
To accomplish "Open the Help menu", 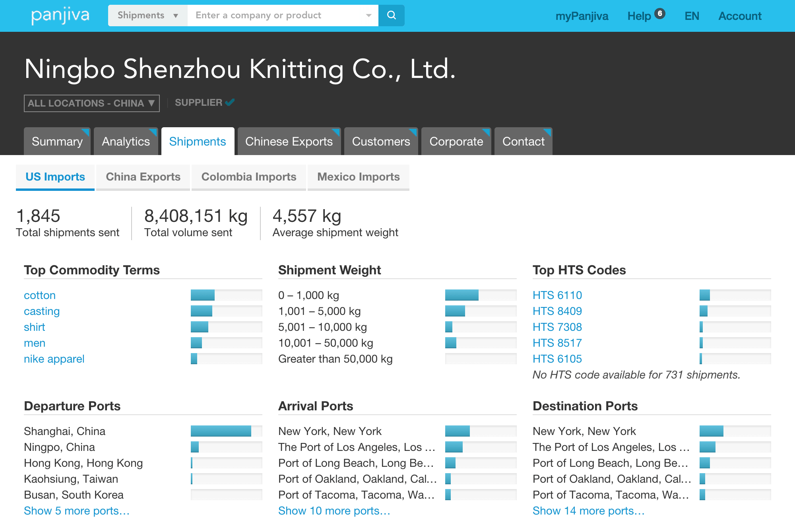I will tap(639, 16).
